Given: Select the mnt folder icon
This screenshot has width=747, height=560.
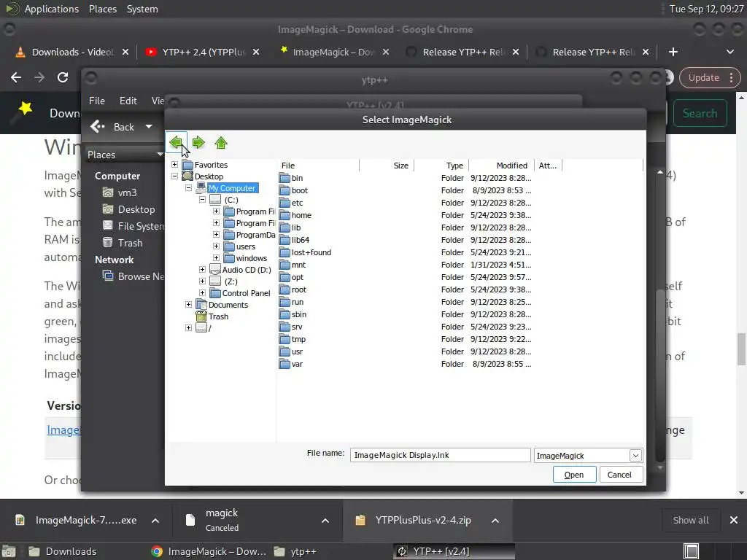Looking at the screenshot, I should (285, 265).
